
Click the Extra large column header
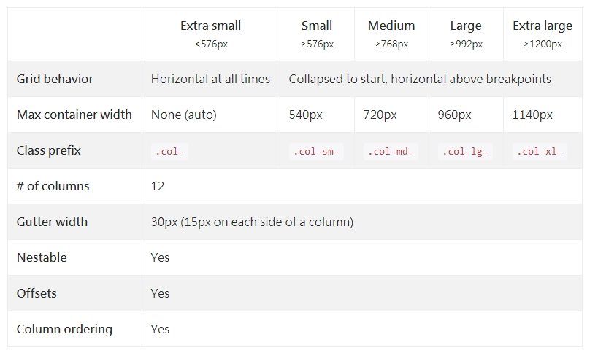pos(543,26)
